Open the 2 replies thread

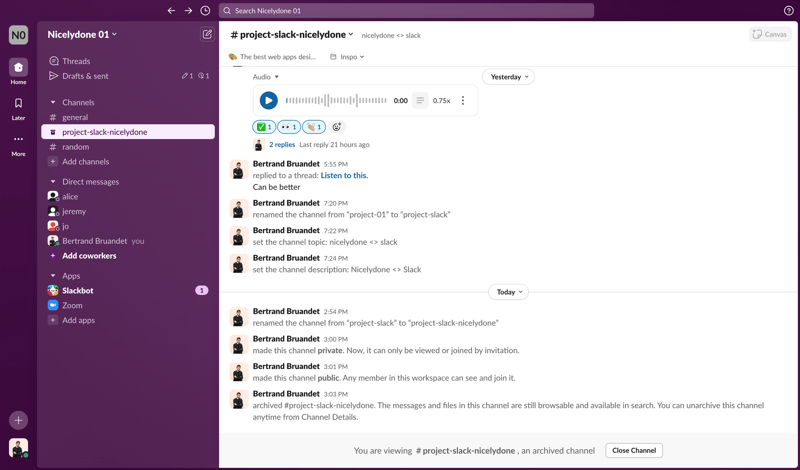pos(282,145)
